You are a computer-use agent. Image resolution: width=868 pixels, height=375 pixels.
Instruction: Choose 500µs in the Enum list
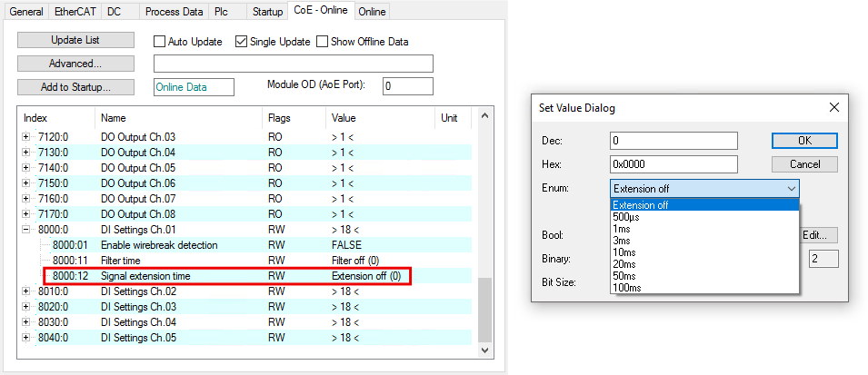[704, 217]
